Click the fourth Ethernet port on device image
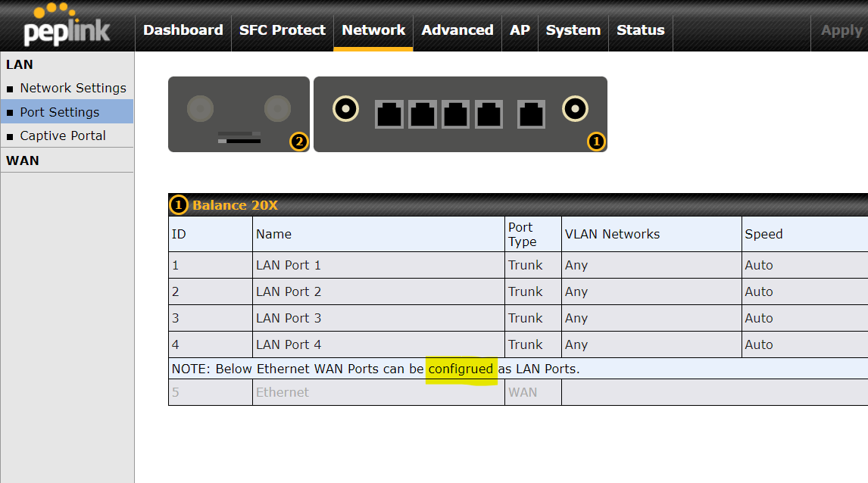The height and width of the screenshot is (483, 868). [x=489, y=114]
